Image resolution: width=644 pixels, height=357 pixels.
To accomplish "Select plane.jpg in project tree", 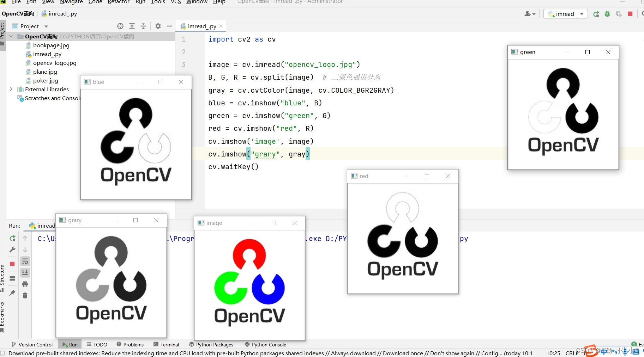I will [45, 72].
